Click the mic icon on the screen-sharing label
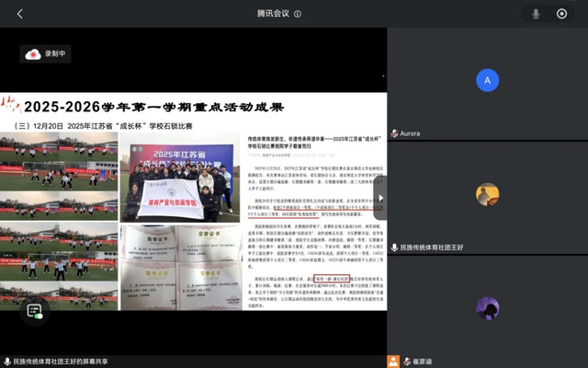Viewport: 588px width, 368px height. coord(6,362)
